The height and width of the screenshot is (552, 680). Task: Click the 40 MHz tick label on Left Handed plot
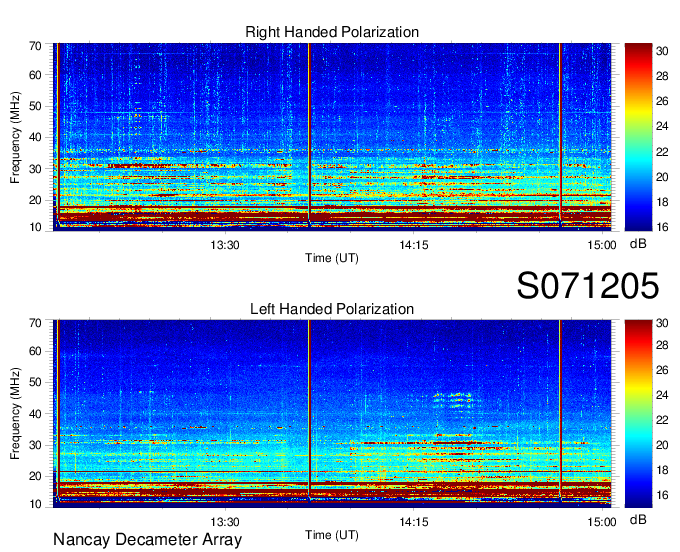[35, 414]
